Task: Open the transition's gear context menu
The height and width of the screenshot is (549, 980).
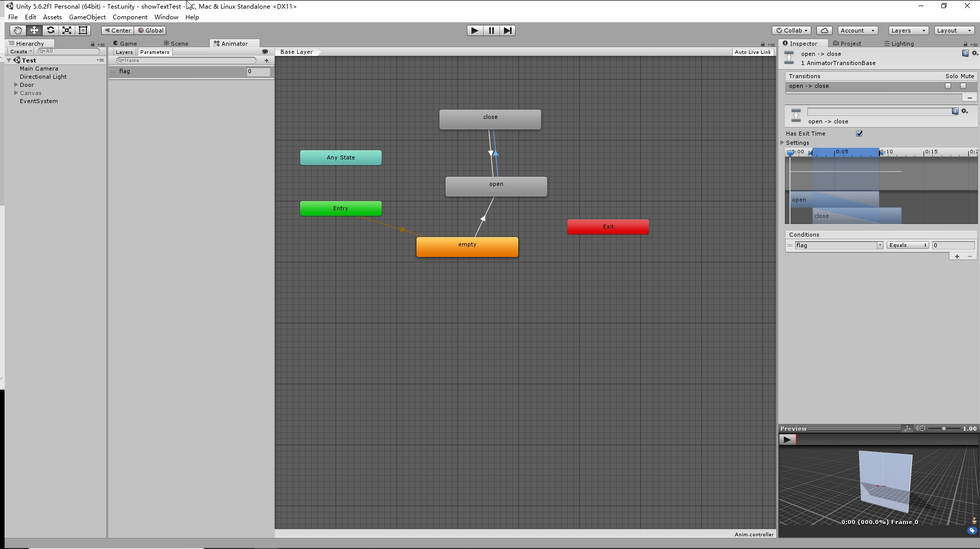Action: [965, 111]
